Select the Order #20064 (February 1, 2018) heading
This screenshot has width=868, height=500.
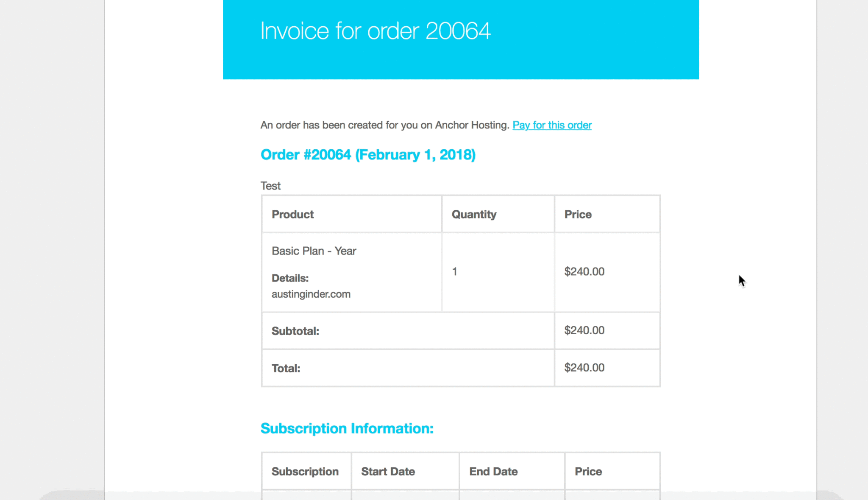coord(368,155)
